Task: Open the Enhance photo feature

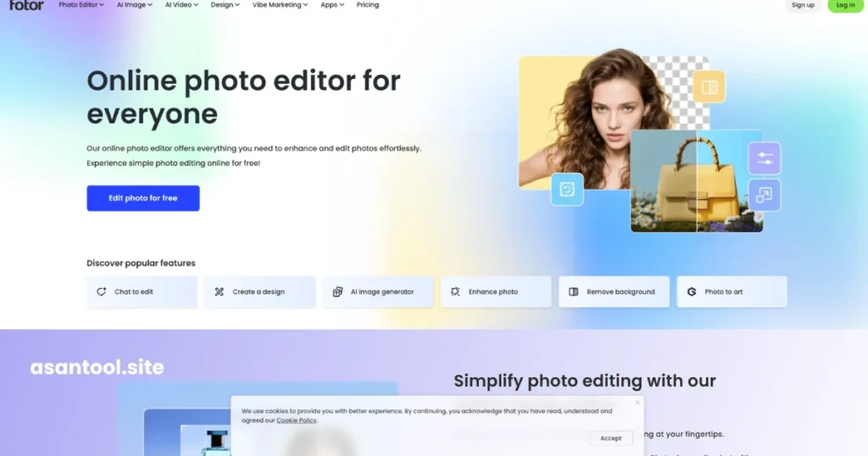Action: [496, 292]
